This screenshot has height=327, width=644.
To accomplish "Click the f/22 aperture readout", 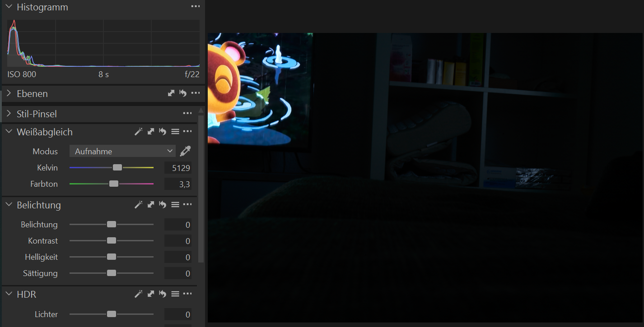I will click(x=192, y=74).
